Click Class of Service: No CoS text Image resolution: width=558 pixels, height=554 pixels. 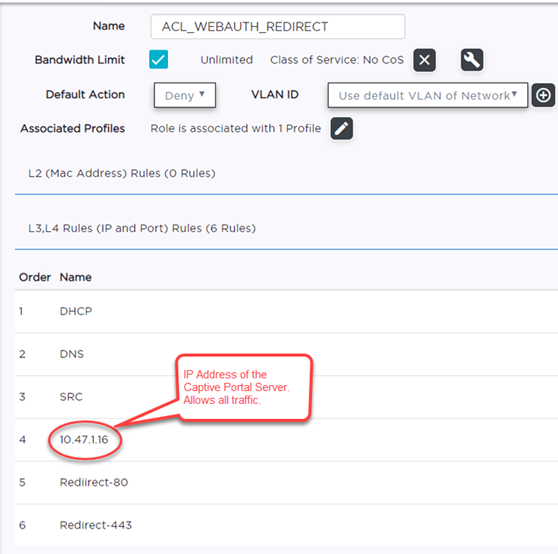pyautogui.click(x=337, y=60)
